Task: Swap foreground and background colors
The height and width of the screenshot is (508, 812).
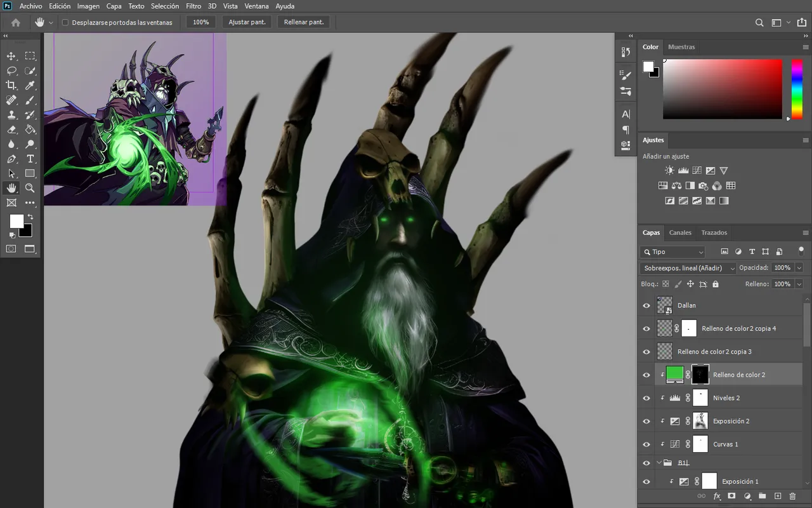Action: [30, 217]
